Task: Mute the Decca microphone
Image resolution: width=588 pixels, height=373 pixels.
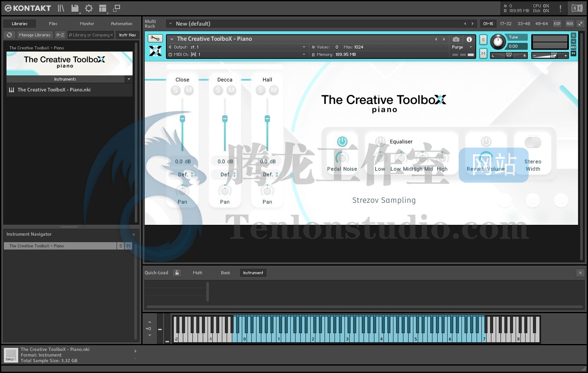Action: point(231,90)
